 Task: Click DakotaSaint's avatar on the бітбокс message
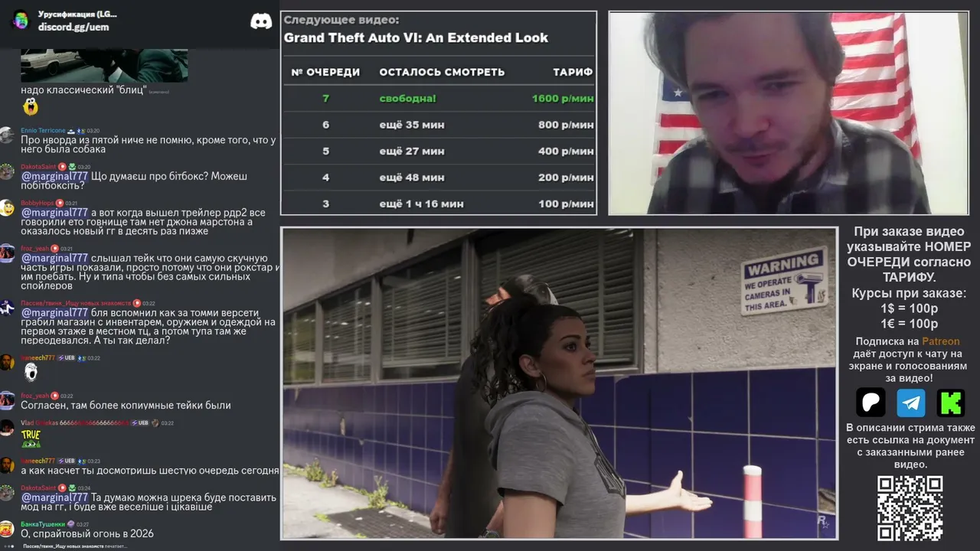coord(7,171)
